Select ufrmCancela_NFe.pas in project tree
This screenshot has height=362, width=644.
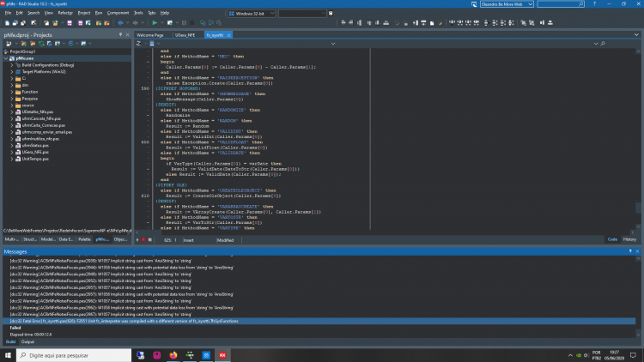click(x=41, y=118)
